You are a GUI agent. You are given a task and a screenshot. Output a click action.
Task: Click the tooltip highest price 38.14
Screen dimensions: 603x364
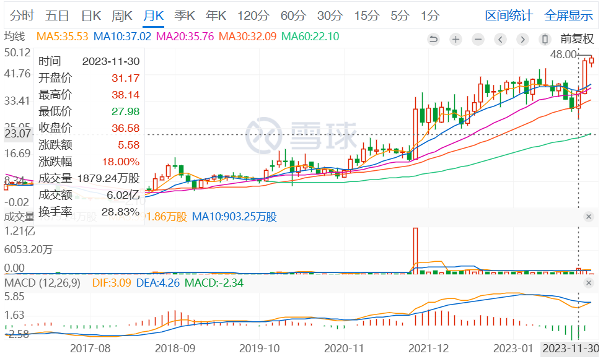(125, 95)
